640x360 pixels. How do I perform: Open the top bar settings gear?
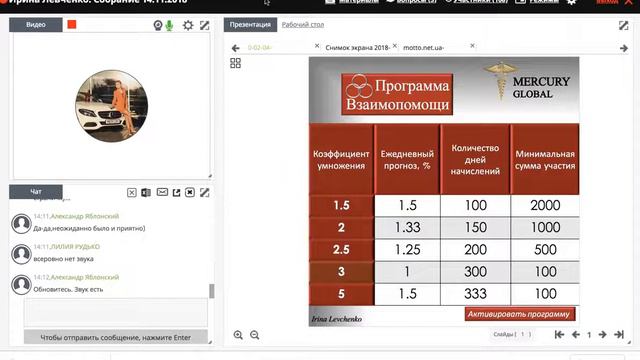pyautogui.click(x=571, y=2)
